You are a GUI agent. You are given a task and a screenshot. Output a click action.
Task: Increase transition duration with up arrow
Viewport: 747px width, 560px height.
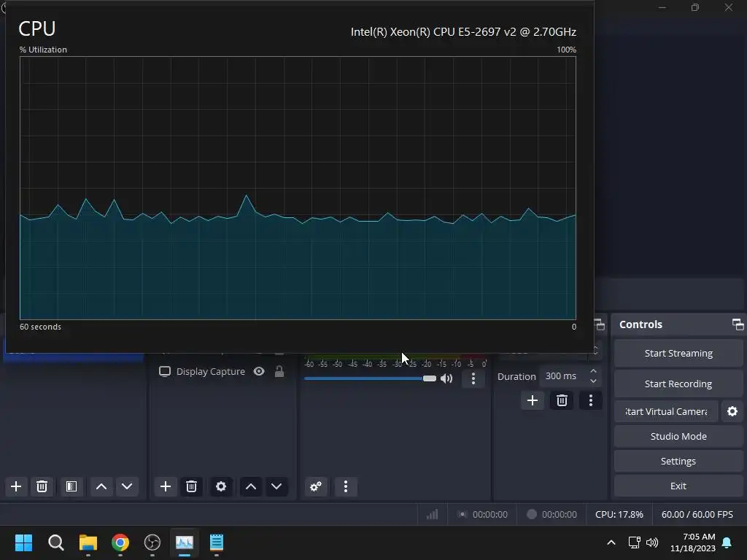coord(594,371)
